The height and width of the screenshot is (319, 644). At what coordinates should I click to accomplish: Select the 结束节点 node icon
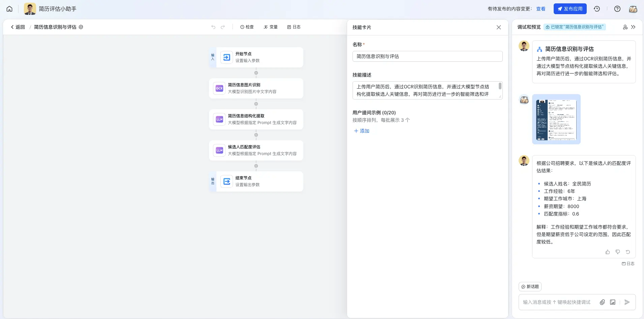tap(227, 181)
